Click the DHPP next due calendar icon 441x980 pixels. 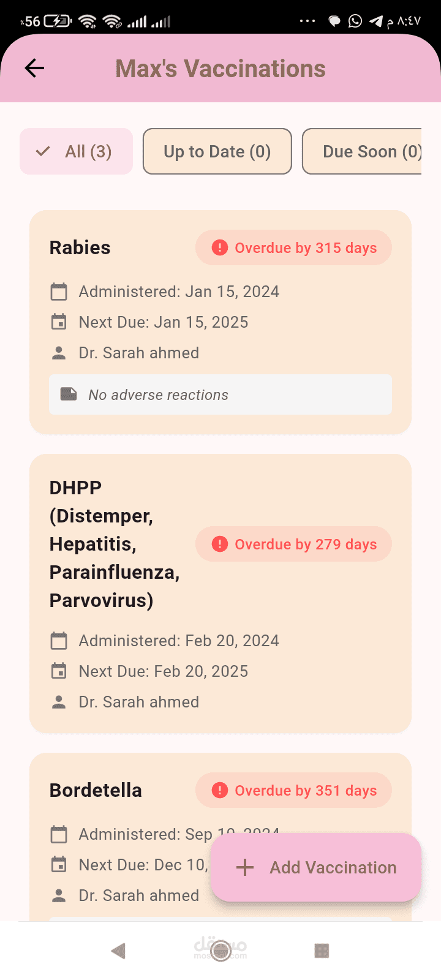(59, 671)
